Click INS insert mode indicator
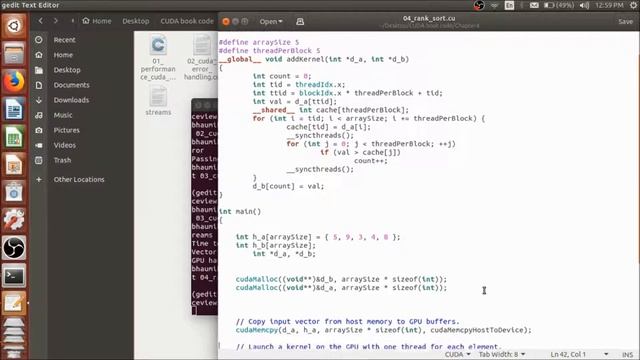Image resolution: width=640 pixels, height=360 pixels. 627,355
